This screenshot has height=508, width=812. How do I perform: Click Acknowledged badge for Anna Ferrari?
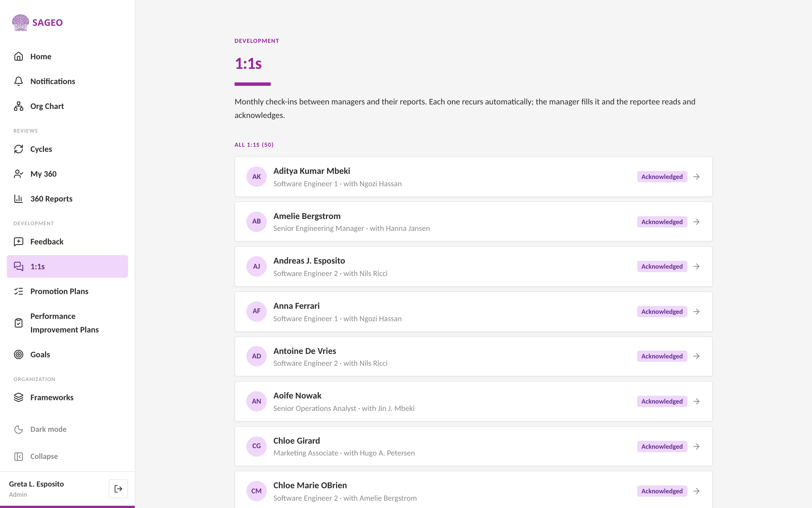pos(662,312)
